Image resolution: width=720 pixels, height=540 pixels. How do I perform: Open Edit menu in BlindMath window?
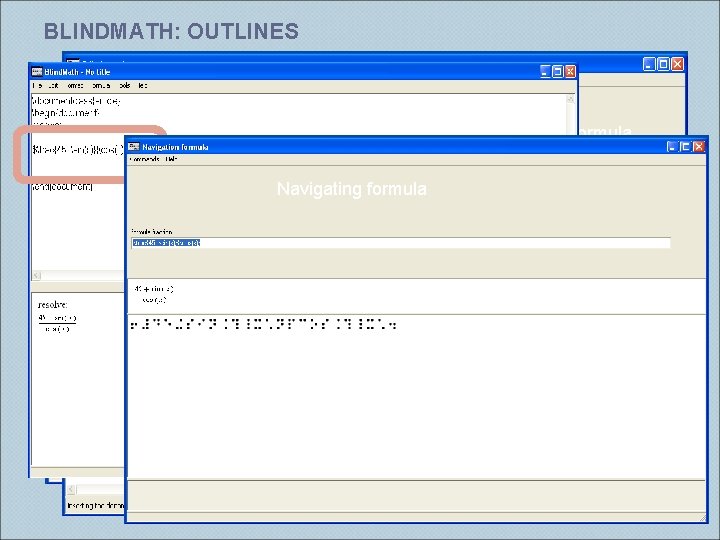click(x=53, y=85)
